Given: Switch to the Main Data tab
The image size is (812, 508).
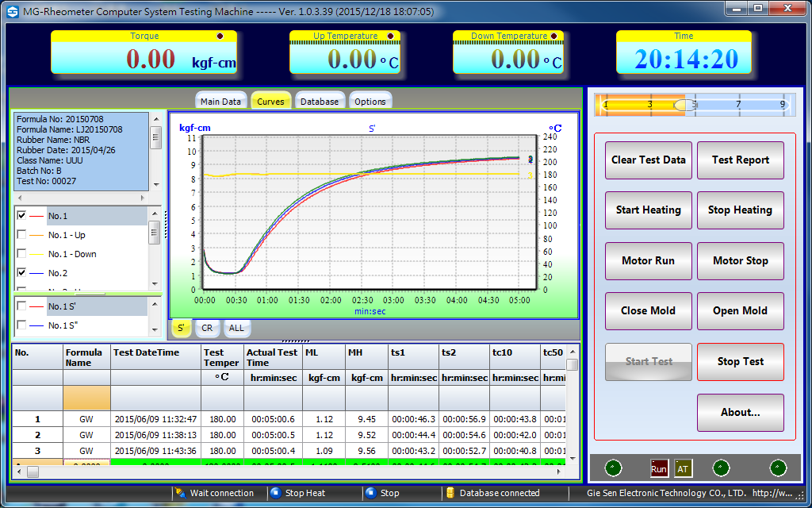Looking at the screenshot, I should tap(220, 102).
